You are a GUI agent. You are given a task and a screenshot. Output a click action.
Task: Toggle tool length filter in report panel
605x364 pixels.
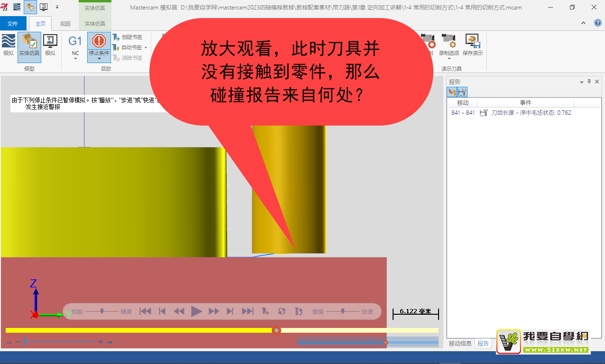462,92
